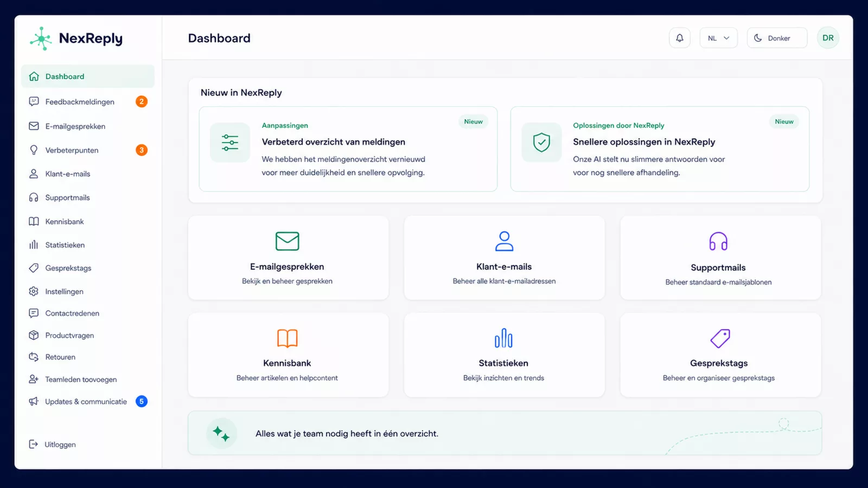Click the Instellingen gear icon
This screenshot has width=868, height=488.
(34, 292)
